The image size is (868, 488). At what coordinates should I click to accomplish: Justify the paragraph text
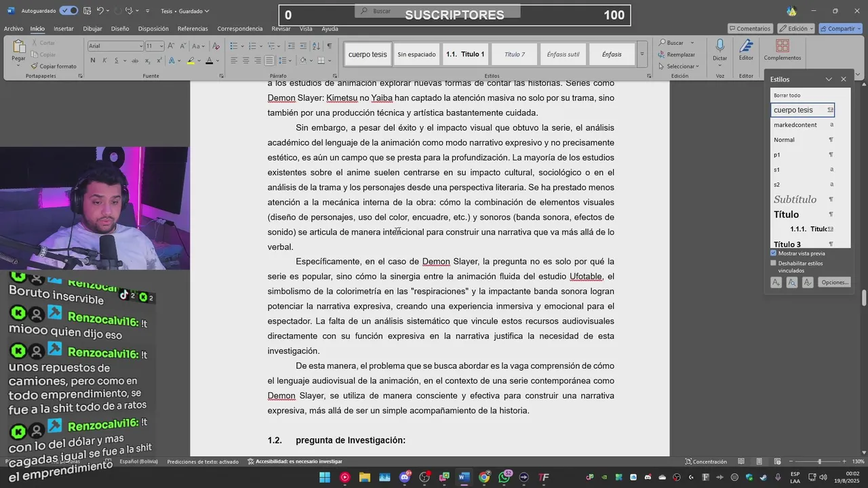coord(269,60)
